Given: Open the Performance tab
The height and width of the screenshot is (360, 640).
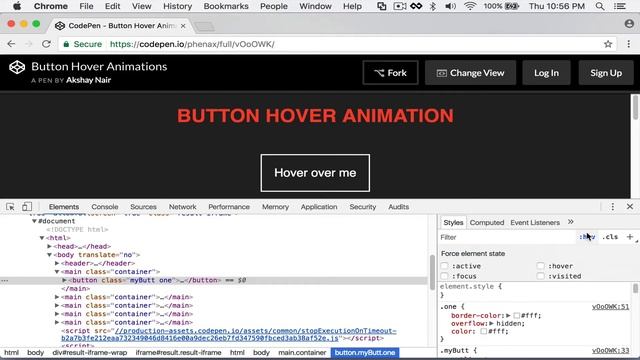Looking at the screenshot, I should tap(229, 207).
